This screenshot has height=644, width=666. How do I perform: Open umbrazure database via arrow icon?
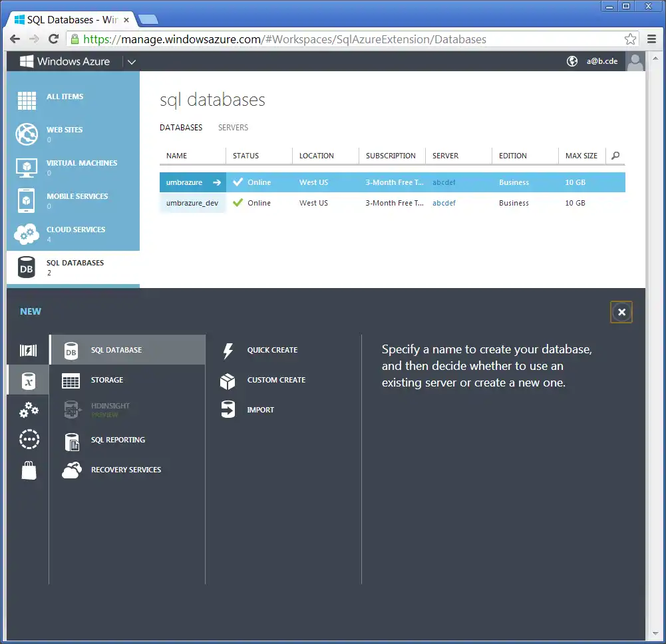click(x=217, y=182)
